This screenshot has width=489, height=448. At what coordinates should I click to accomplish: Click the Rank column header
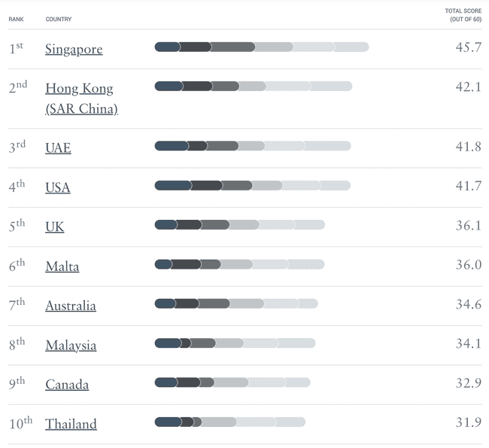[17, 20]
